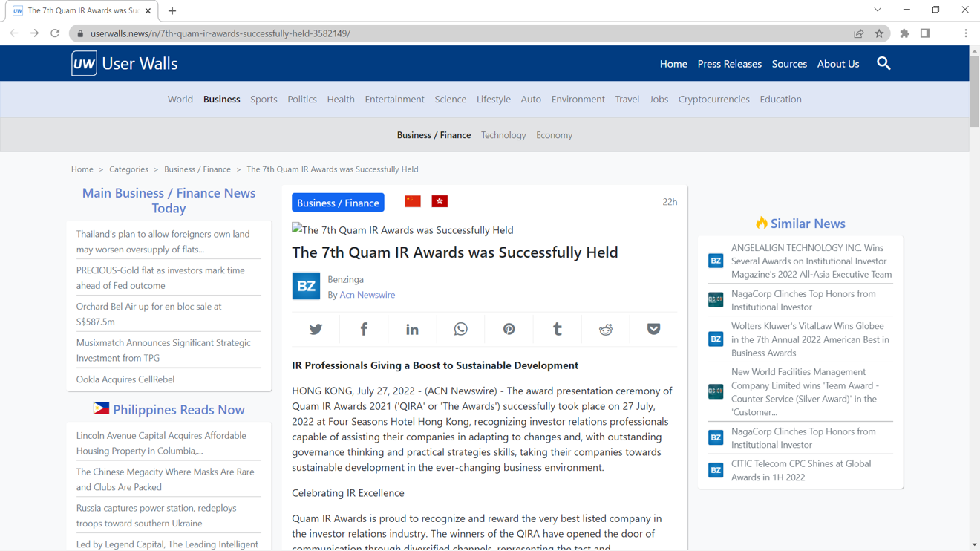Screen dimensions: 980x551
Task: Open PRECIOUS-Gold flat news story
Action: coord(169,278)
